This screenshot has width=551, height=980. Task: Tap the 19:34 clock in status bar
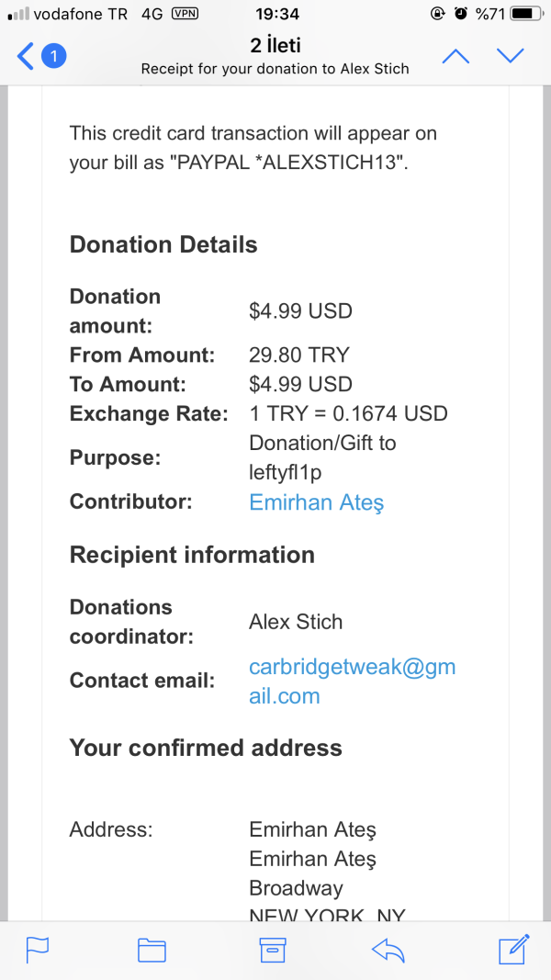coord(275,14)
